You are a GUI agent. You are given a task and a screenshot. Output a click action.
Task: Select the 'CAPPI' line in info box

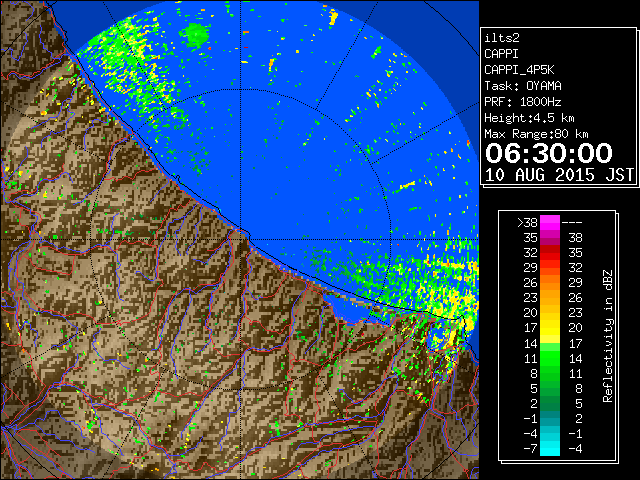(x=501, y=54)
